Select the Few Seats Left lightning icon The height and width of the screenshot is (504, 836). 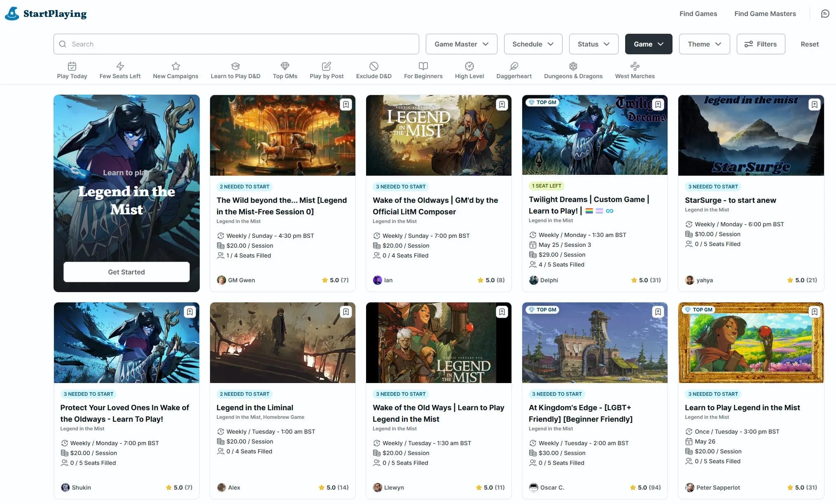point(120,66)
